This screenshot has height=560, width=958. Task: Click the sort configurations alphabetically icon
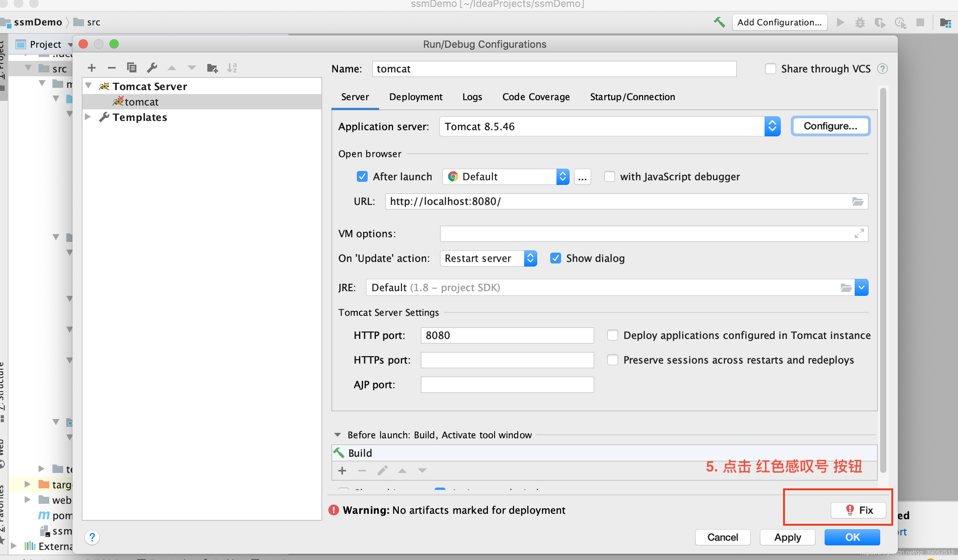232,68
